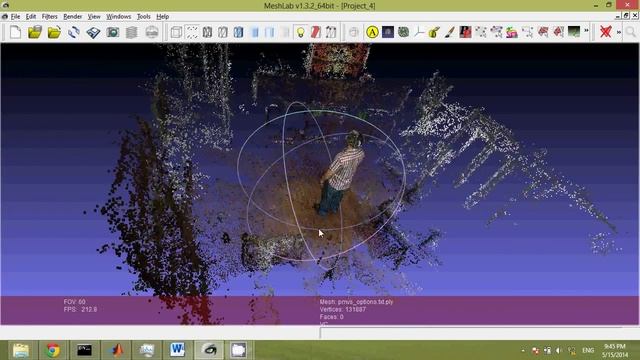Viewport: 640px width, 360px height.
Task: Reload the current mesh
Action: pyautogui.click(x=73, y=32)
